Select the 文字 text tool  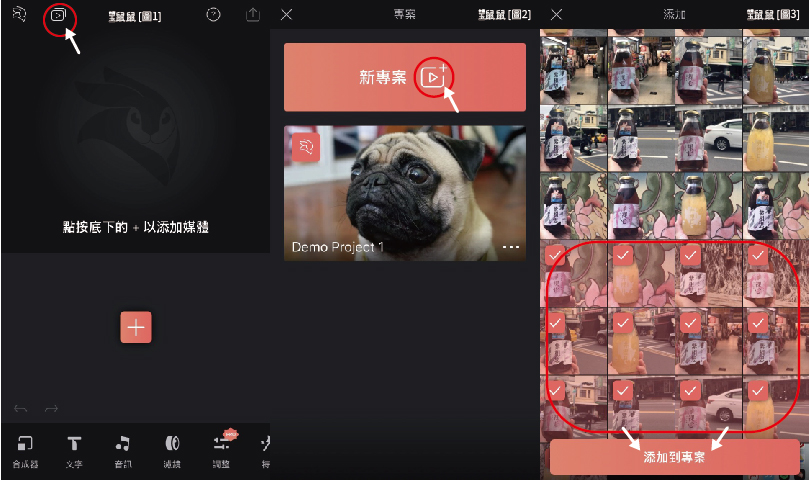74,451
